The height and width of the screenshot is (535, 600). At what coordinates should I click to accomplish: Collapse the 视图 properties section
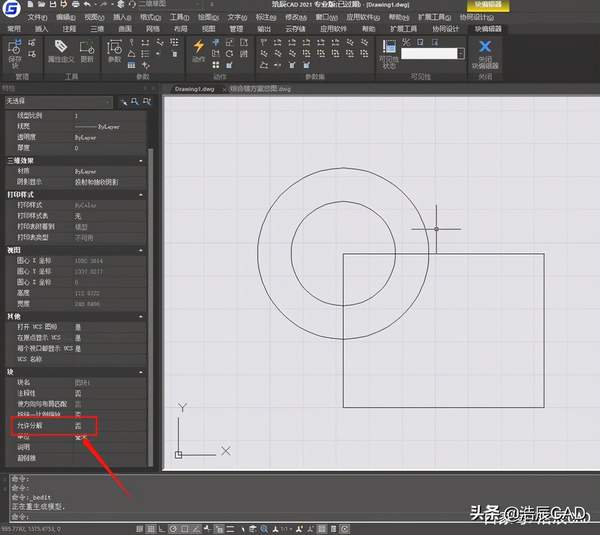tap(141, 251)
